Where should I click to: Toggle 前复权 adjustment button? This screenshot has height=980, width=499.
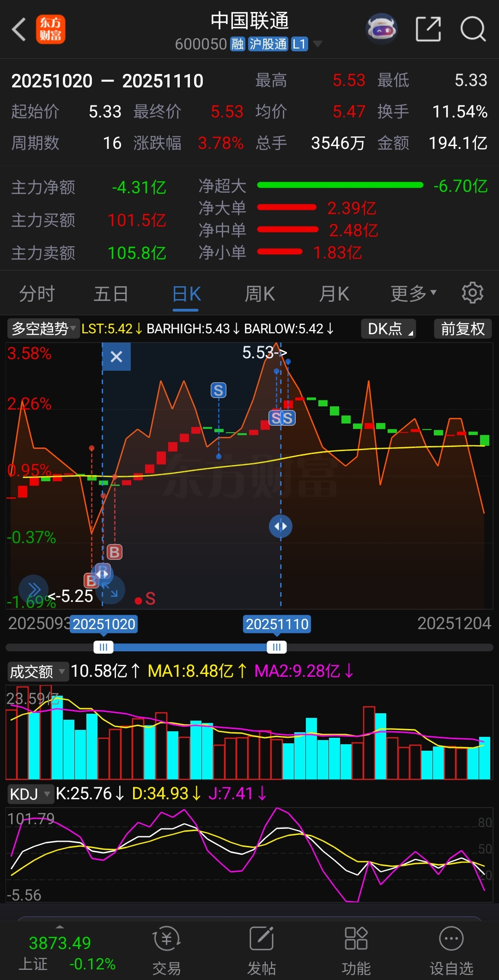(462, 329)
